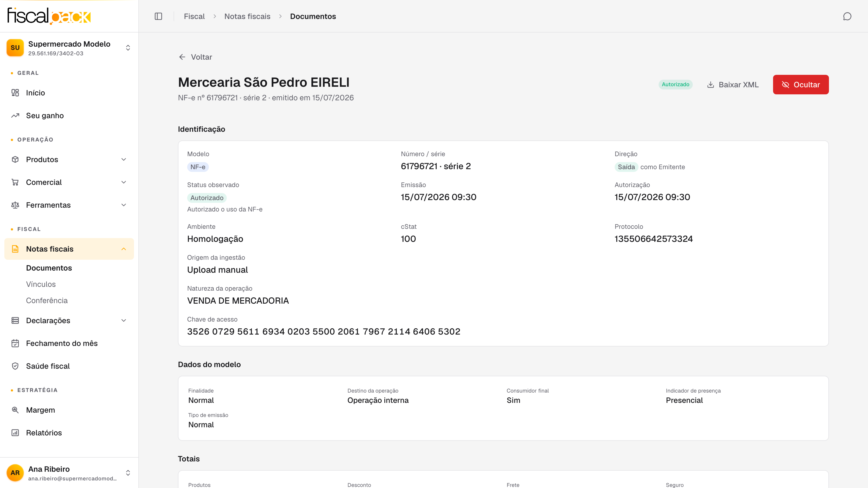
Task: Click the fiscalpack logo
Action: (x=49, y=16)
